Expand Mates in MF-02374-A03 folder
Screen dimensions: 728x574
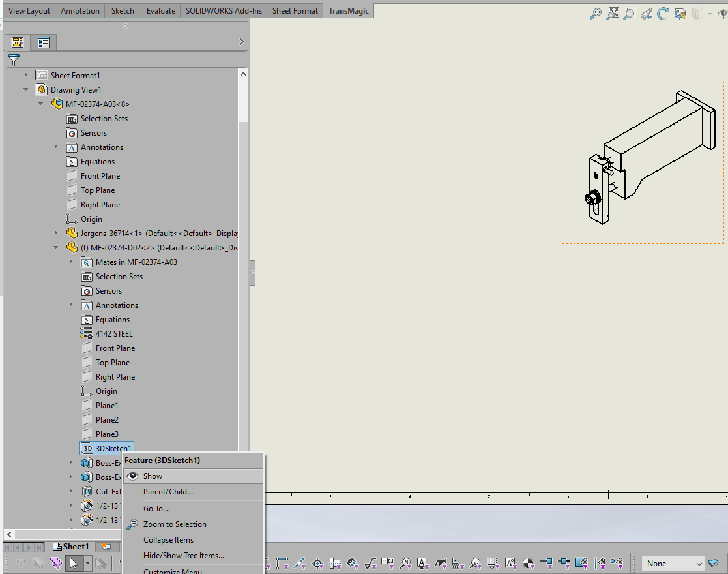point(70,262)
